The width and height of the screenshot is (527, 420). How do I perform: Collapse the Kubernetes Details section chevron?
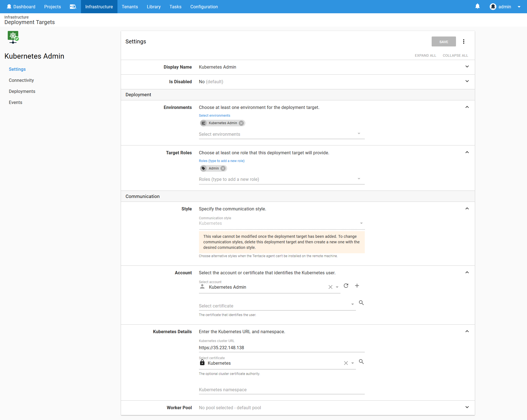point(467,331)
